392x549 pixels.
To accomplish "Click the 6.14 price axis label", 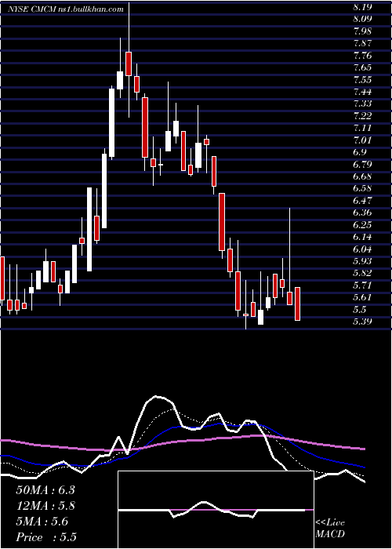I will pos(362,237).
